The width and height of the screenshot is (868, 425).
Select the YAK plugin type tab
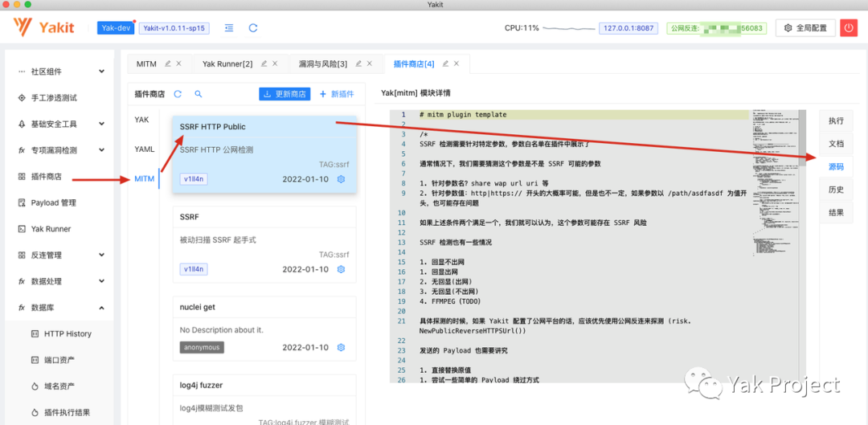(x=141, y=120)
